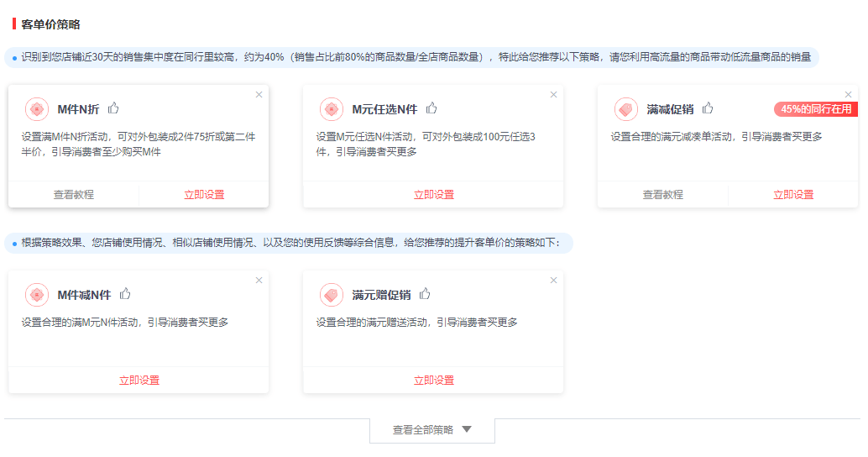Click 立即设置 for M件N折

[x=204, y=195]
